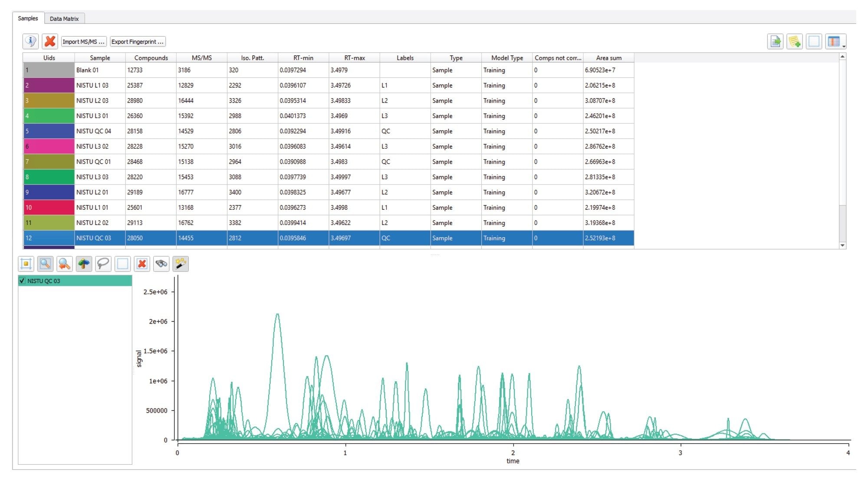Screen dimensions: 868x483
Task: Click the Export Fingerprint button
Action: (137, 42)
